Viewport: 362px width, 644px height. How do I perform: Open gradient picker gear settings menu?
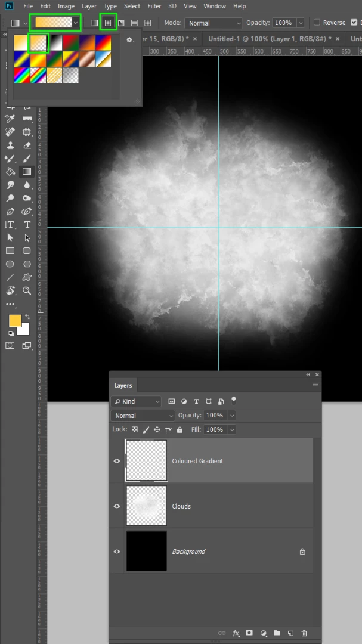tap(130, 40)
